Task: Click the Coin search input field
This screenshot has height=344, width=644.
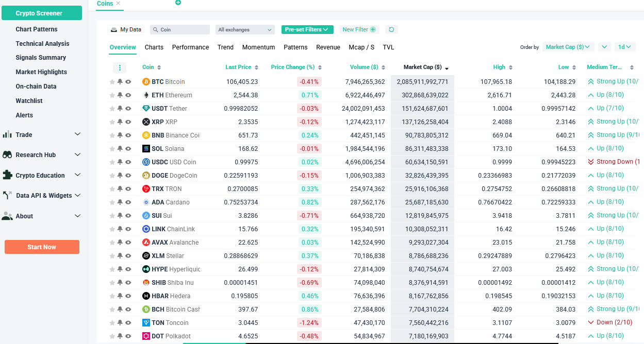Action: point(180,30)
